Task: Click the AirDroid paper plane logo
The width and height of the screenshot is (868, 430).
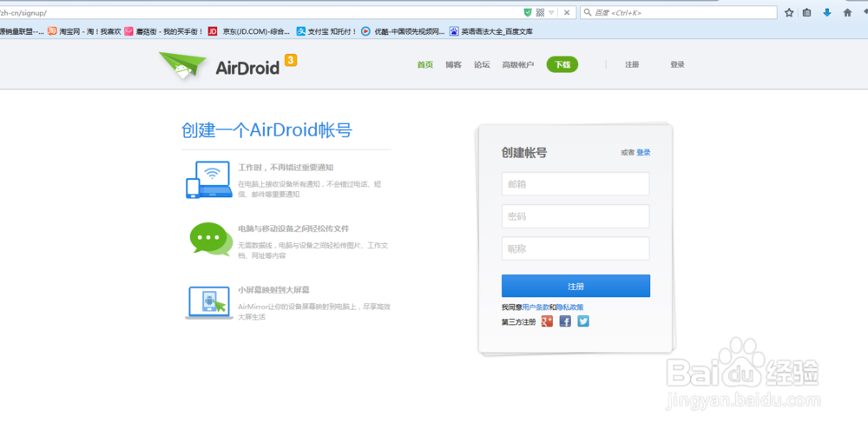Action: [182, 65]
